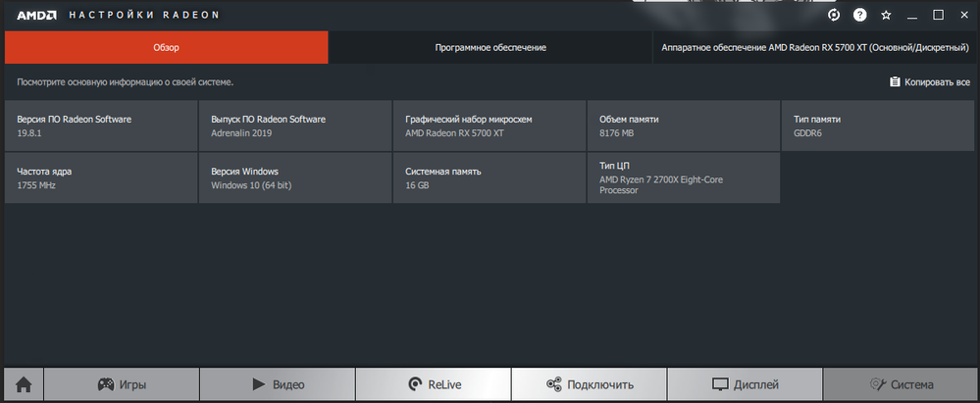980x403 pixels.
Task: Open the Дисплей section
Action: tap(745, 384)
